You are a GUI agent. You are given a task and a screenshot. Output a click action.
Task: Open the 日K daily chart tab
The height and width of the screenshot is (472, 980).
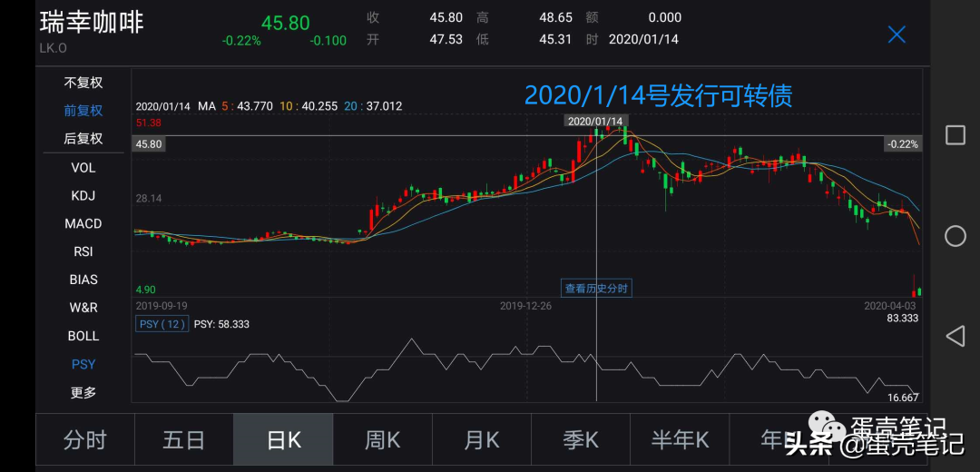point(283,440)
